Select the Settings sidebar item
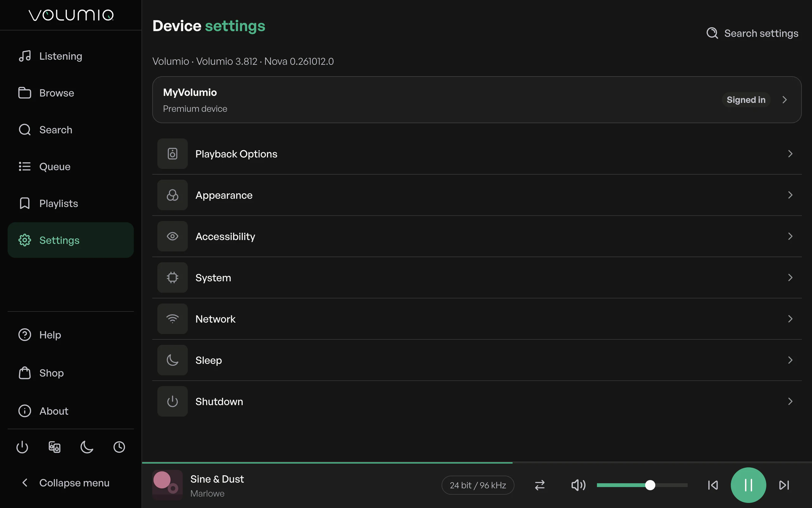The image size is (812, 508). tap(70, 240)
